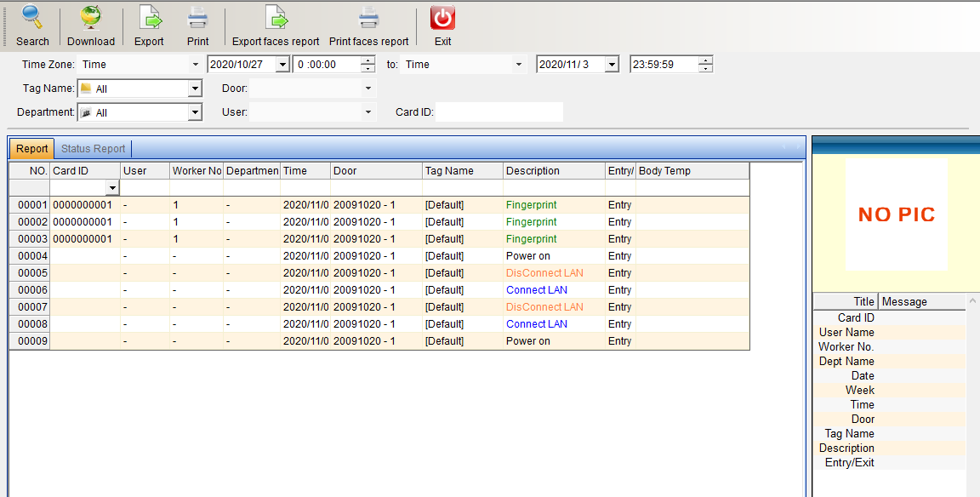
Task: Open the start date 2020/10/27 picker
Action: pos(282,65)
